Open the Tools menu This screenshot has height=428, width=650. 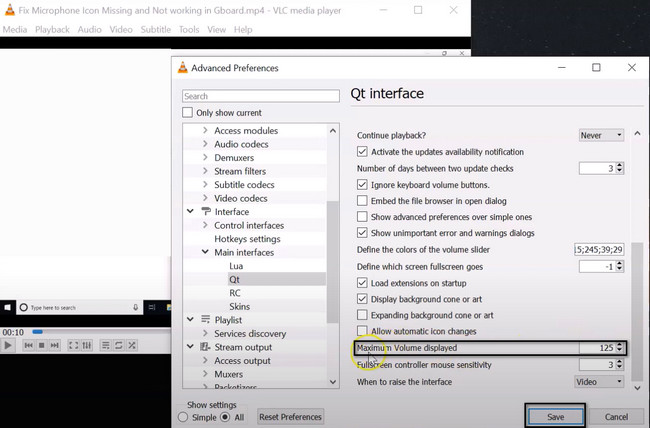click(x=189, y=29)
